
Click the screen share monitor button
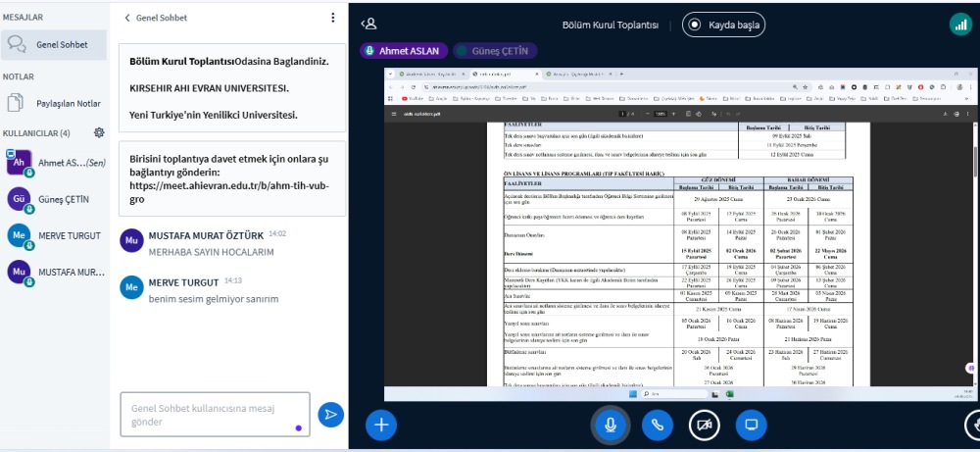[x=751, y=424]
